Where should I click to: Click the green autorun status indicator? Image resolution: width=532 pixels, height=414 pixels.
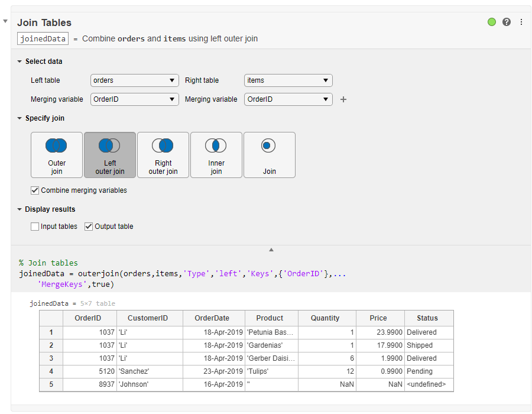[x=492, y=22]
